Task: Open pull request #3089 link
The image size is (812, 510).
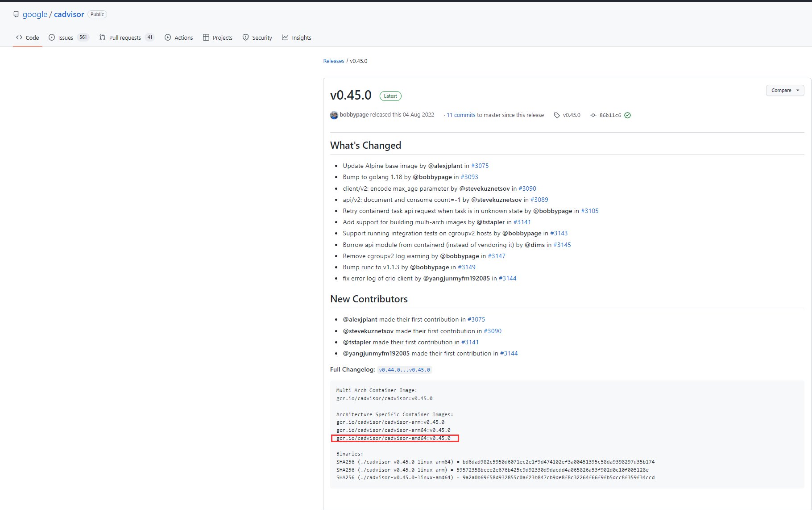Action: (x=539, y=200)
